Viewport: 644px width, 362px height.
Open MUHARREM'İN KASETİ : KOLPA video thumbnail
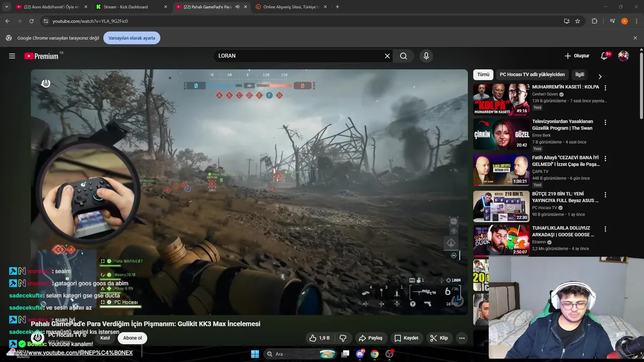tap(501, 100)
